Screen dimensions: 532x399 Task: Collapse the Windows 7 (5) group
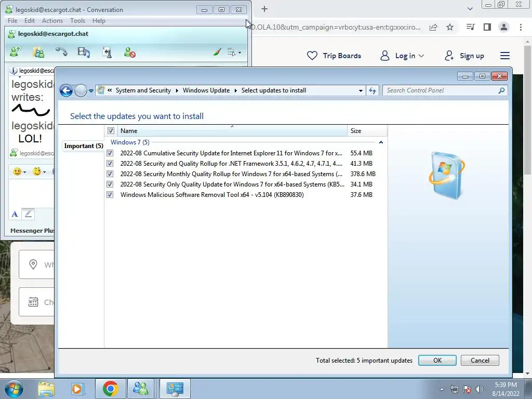(x=381, y=142)
